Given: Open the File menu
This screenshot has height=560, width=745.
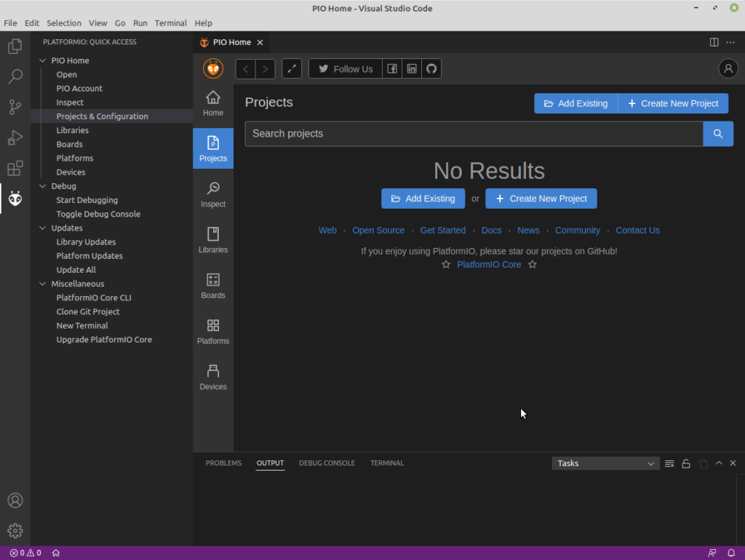Looking at the screenshot, I should tap(10, 23).
